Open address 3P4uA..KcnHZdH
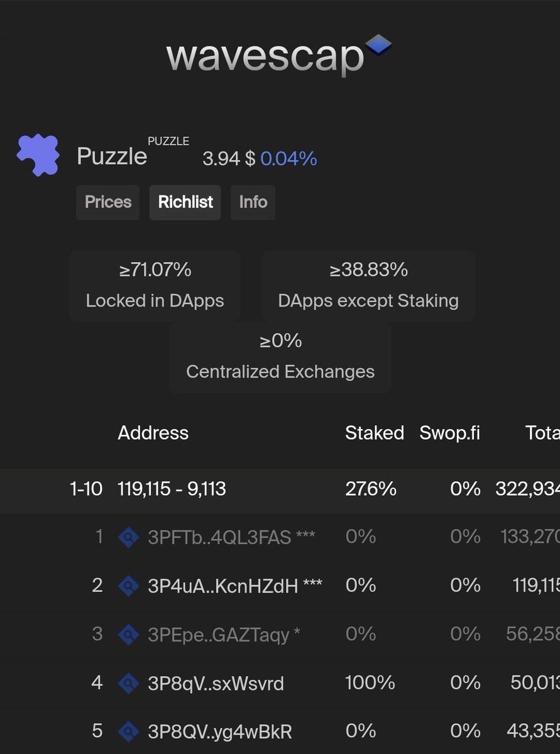Screen dimensions: 560x754 coord(222,586)
